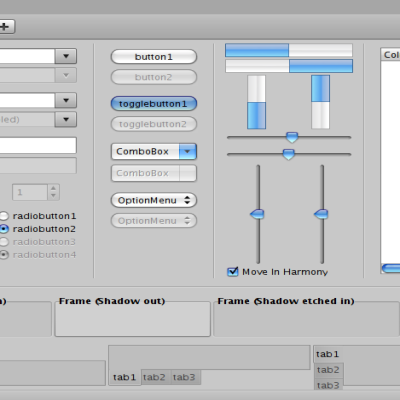This screenshot has width=400, height=400.
Task: Click the 'Col' column header
Action: [x=390, y=55]
